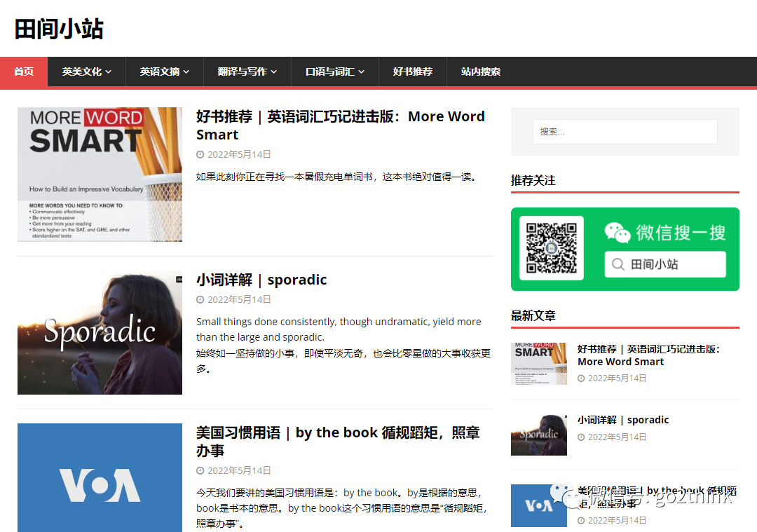Click the clock icon under More Word Smart headline
This screenshot has height=532, width=757.
pyautogui.click(x=200, y=154)
